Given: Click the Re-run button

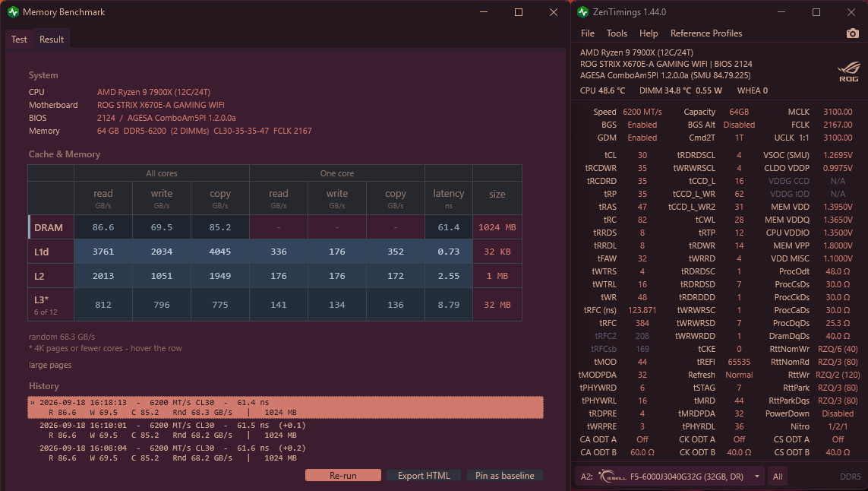Looking at the screenshot, I should (x=343, y=476).
